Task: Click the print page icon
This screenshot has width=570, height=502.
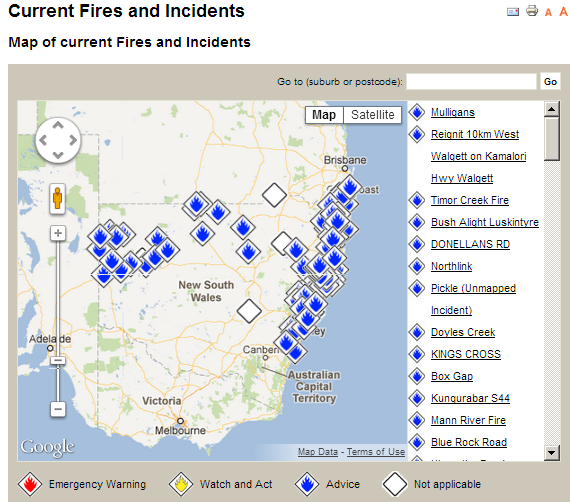Action: tap(532, 11)
